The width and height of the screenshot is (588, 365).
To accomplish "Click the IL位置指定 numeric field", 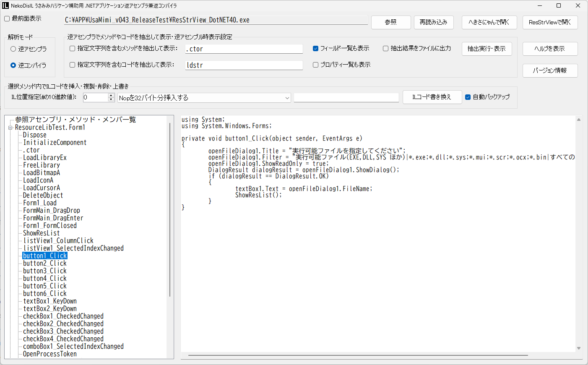I will tap(96, 98).
